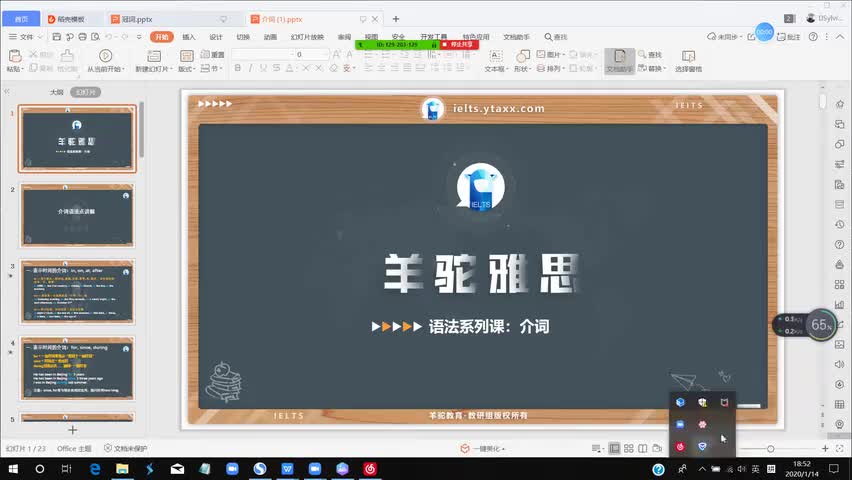Switch to Slide Sorter view in status bar

(x=629, y=448)
